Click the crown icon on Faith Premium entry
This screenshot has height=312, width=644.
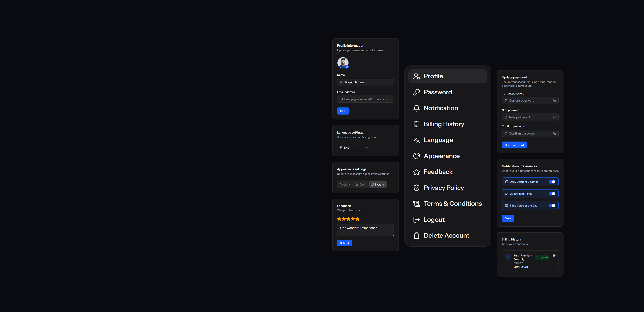click(508, 256)
